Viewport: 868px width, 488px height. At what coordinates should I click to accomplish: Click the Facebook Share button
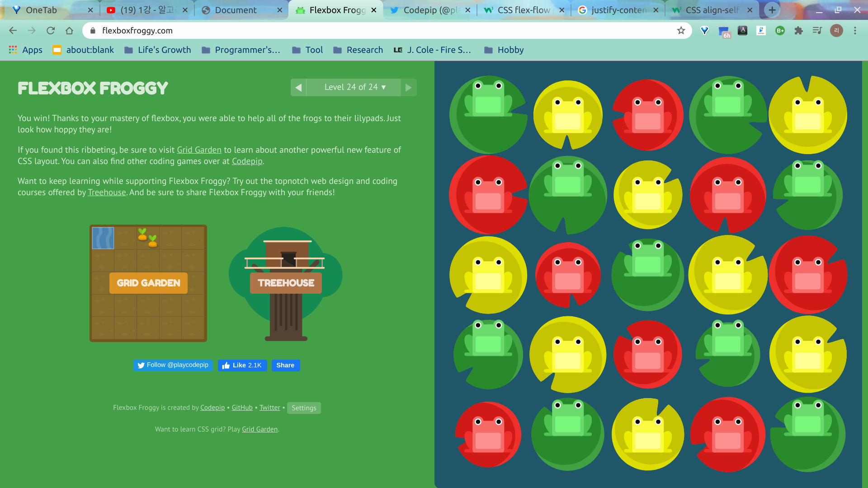coord(285,365)
